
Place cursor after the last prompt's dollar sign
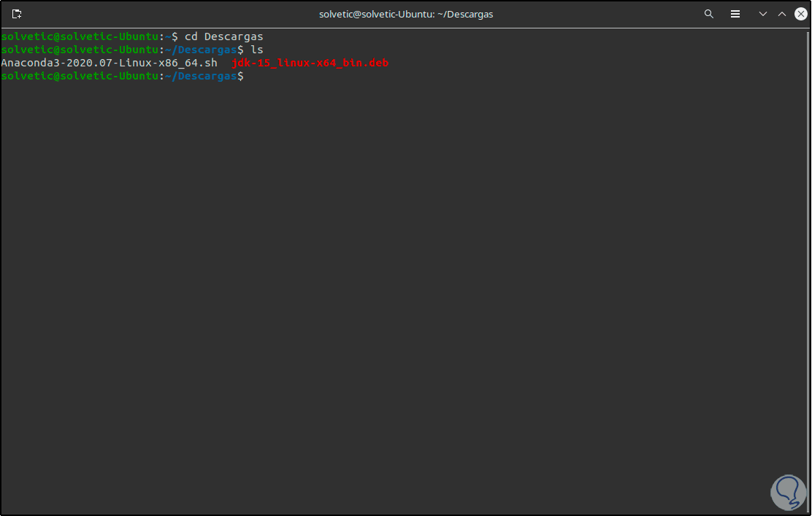point(248,77)
